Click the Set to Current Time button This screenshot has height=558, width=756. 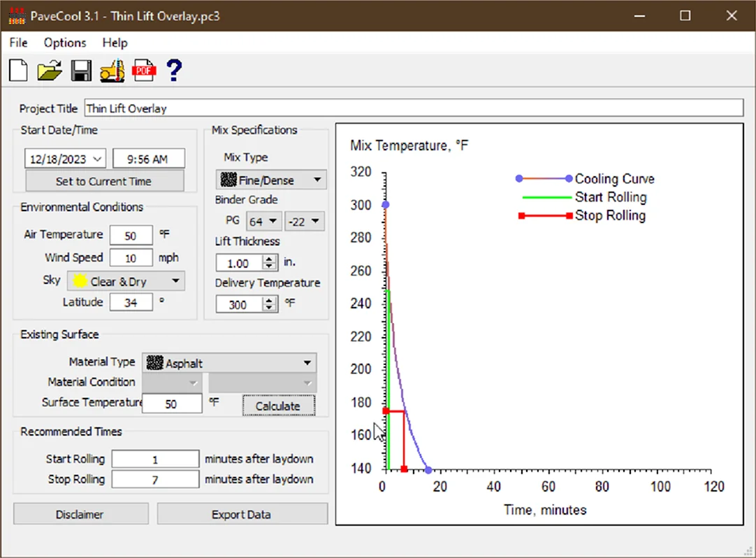point(105,181)
